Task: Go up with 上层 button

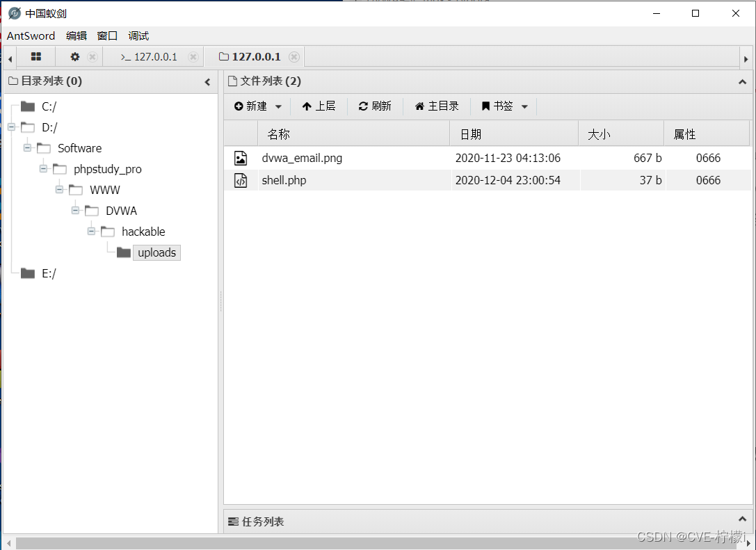Action: click(x=319, y=106)
